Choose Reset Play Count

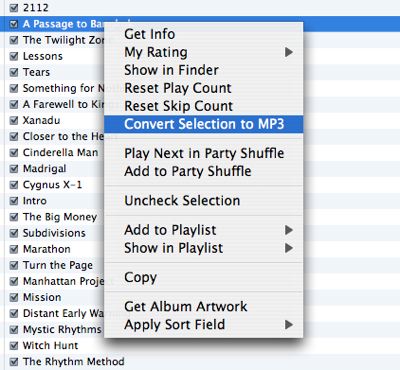204,88
